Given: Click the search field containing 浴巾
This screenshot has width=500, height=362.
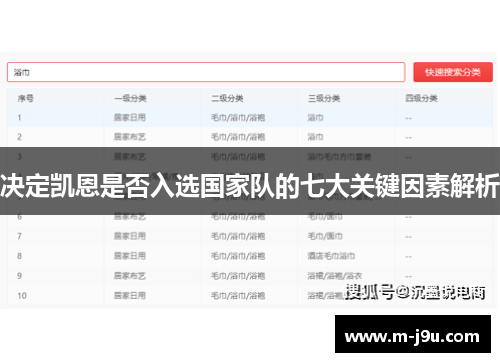Looking at the screenshot, I should coord(206,72).
